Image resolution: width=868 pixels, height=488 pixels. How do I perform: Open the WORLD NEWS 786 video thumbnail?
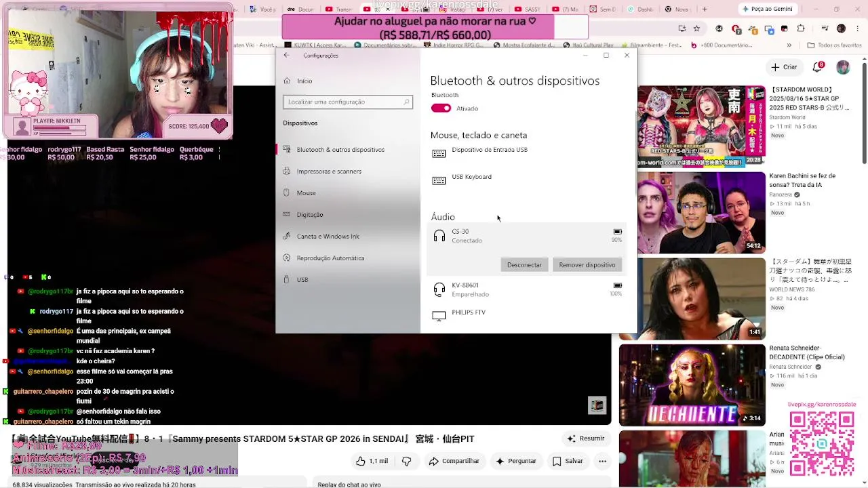coord(692,299)
